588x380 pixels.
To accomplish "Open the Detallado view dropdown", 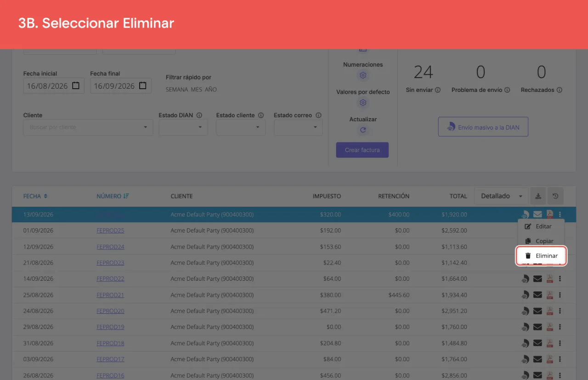I will (501, 196).
